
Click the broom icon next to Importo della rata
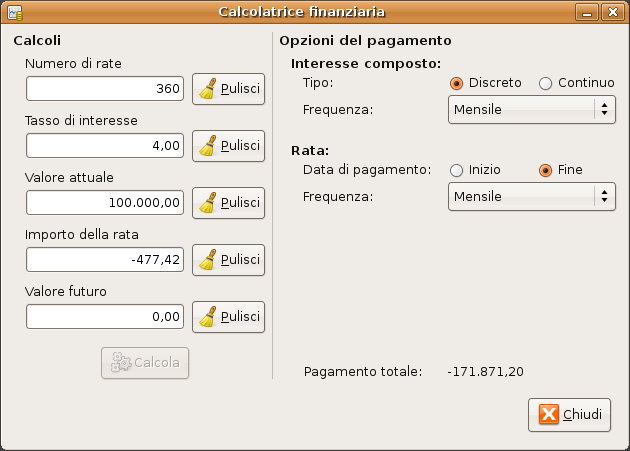click(x=208, y=260)
